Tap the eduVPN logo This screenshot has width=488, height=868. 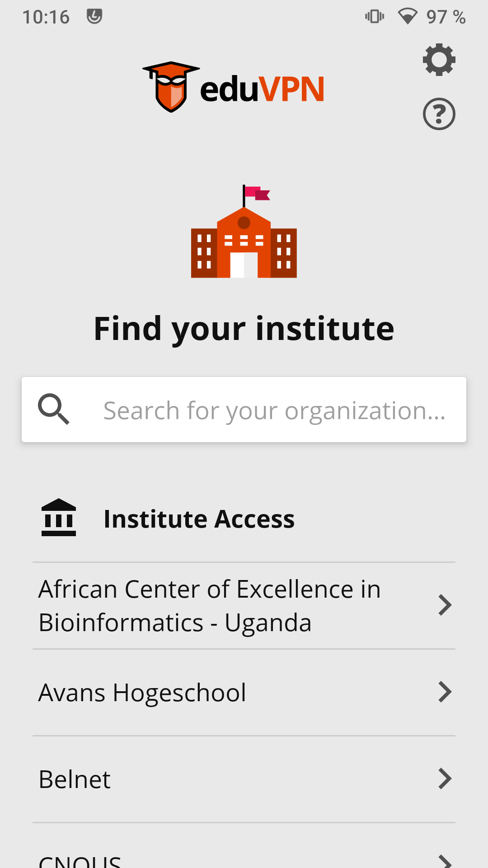coord(234,87)
